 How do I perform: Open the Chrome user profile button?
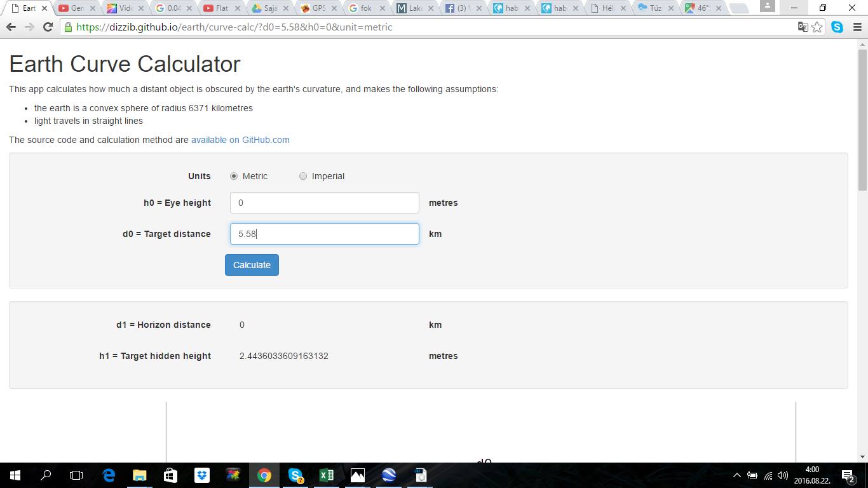[x=768, y=6]
